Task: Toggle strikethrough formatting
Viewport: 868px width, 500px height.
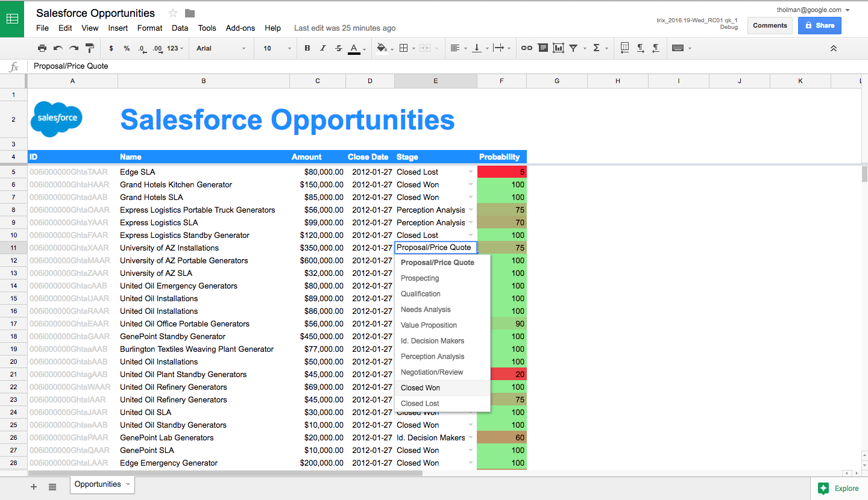Action: (338, 48)
